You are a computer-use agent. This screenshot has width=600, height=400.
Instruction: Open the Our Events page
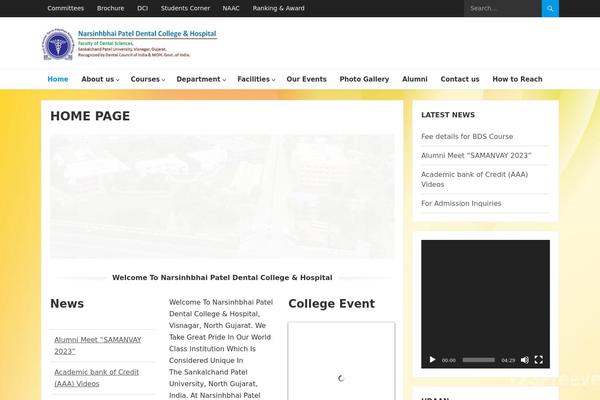click(x=307, y=79)
